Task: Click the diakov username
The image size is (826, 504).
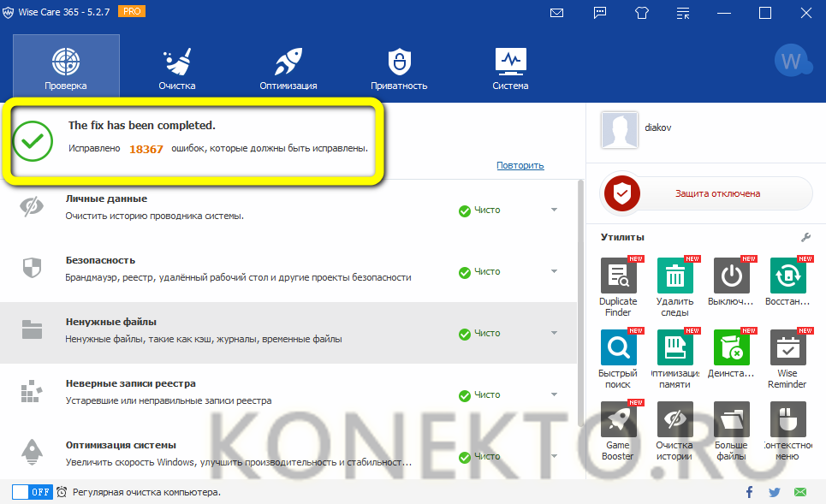Action: point(658,127)
